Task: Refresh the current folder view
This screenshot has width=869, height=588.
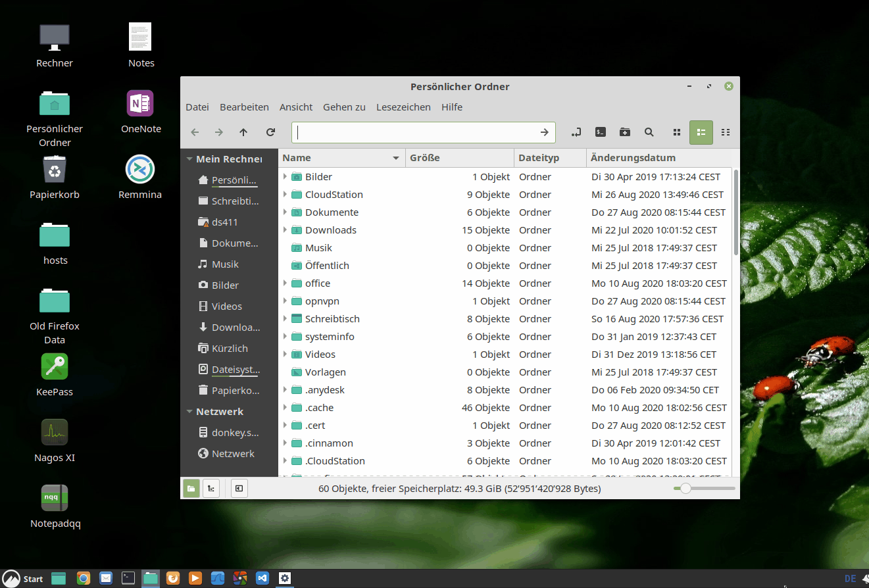Action: pyautogui.click(x=270, y=132)
